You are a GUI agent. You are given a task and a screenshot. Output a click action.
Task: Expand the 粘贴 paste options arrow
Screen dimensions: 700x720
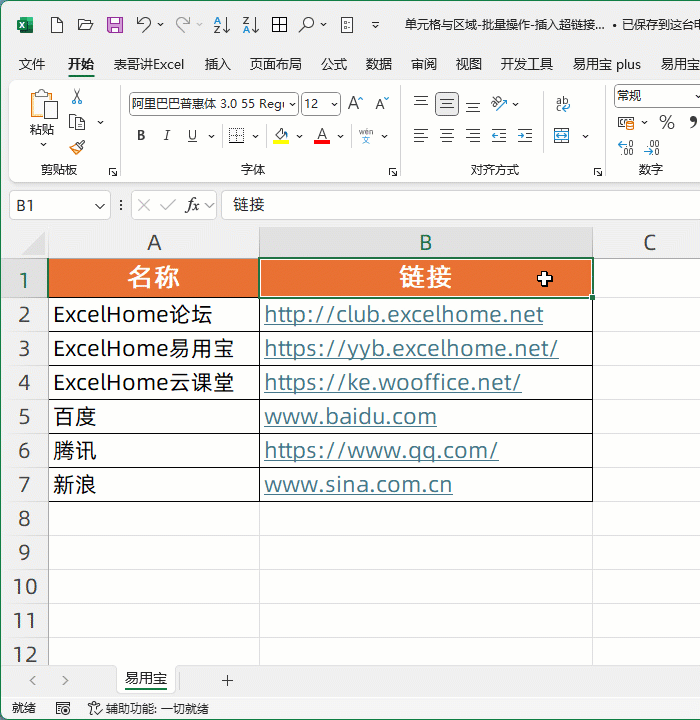point(43,145)
